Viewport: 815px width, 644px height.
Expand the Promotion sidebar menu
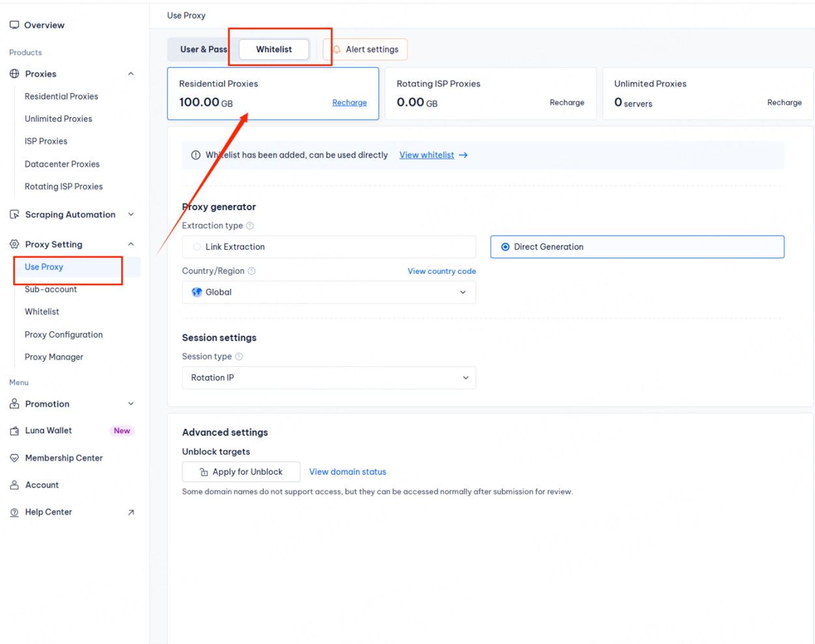[x=131, y=404]
